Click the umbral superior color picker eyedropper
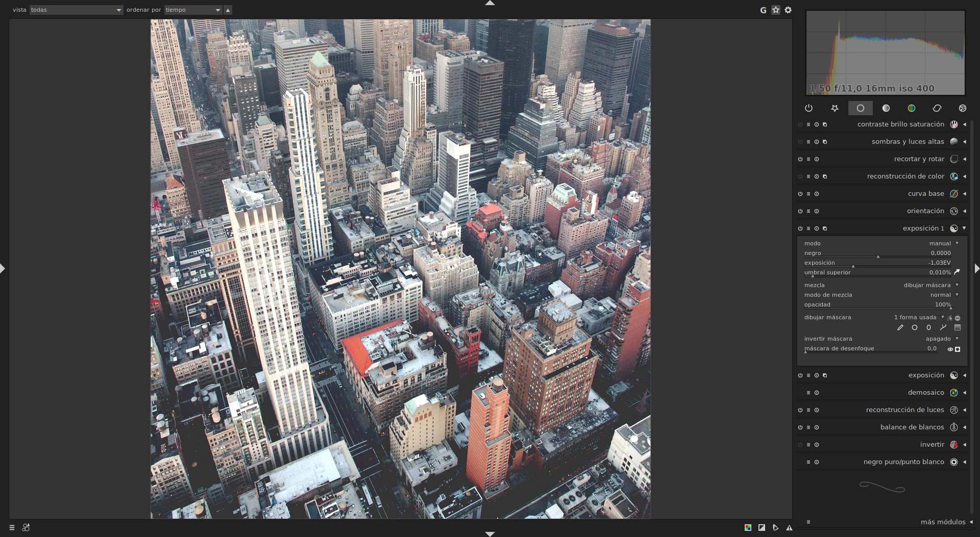This screenshot has height=537, width=980. click(958, 272)
